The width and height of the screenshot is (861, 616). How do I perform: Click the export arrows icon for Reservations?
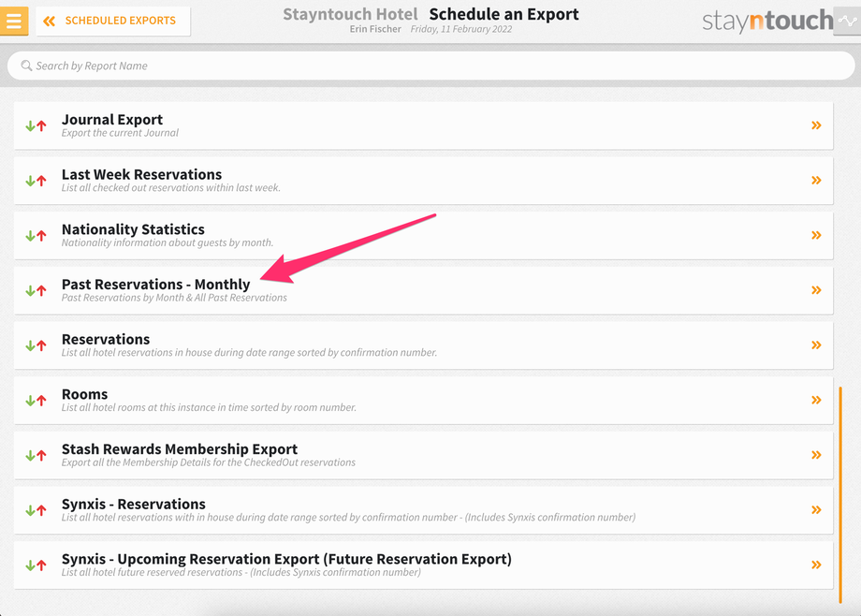click(36, 345)
